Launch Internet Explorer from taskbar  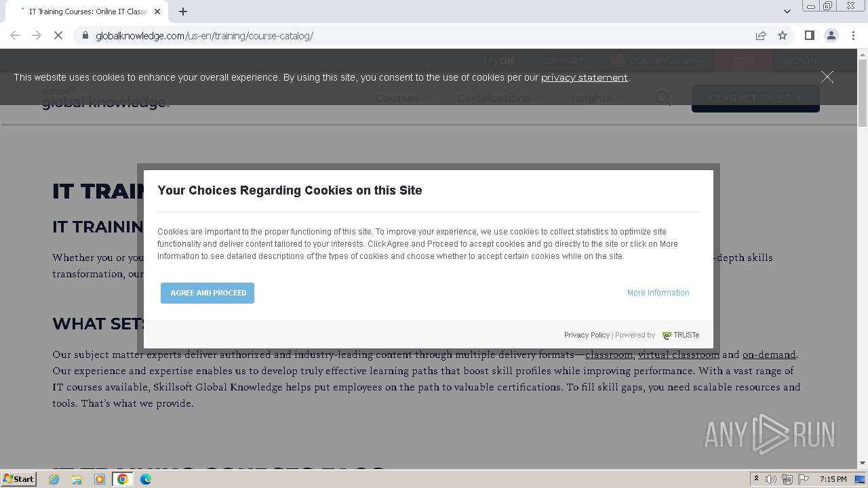(x=54, y=479)
